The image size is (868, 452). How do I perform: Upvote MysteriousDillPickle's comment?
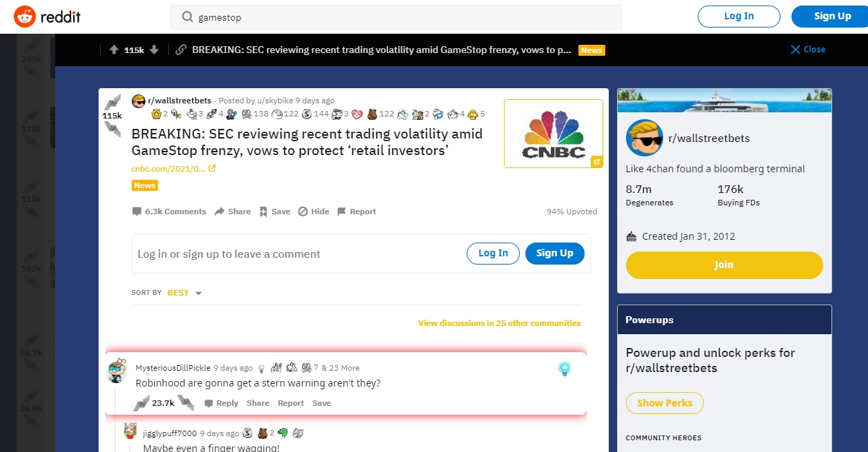141,403
